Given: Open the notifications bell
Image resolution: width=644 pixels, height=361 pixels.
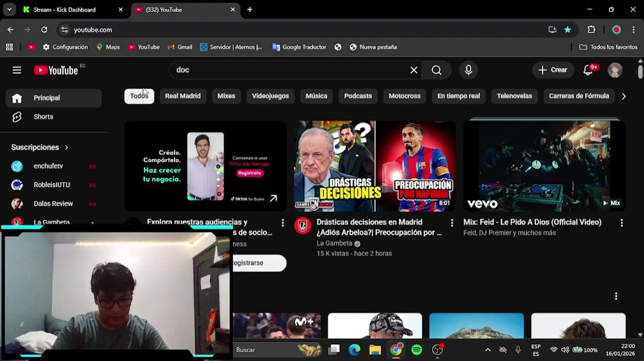Looking at the screenshot, I should (588, 70).
